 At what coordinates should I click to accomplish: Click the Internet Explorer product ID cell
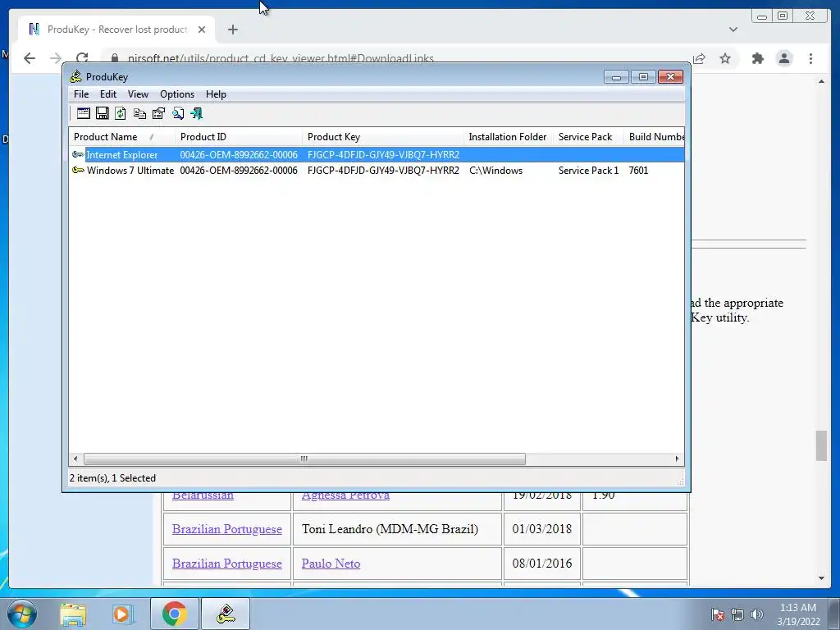pos(239,155)
